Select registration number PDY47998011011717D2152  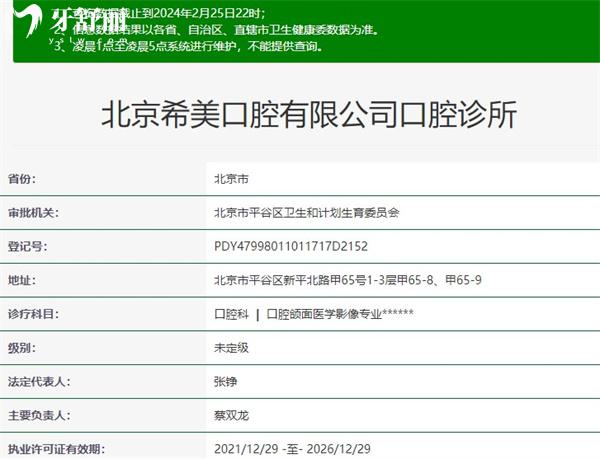pos(291,246)
